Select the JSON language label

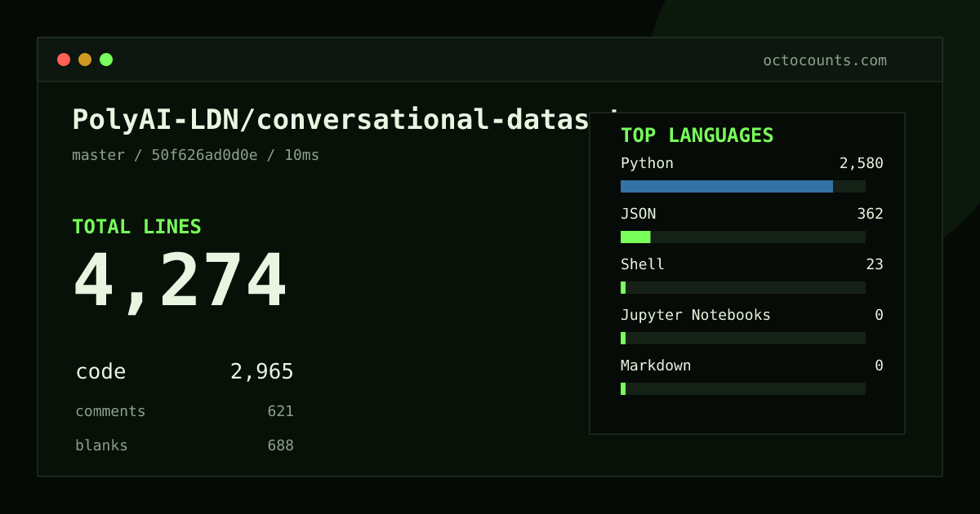click(638, 214)
